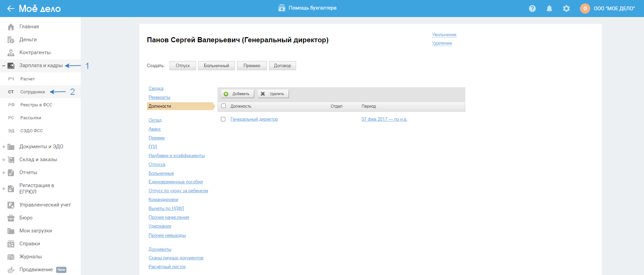Viewport: 644px width, 275px height.
Task: Click the cross icon on Удалить
Action: coord(263,94)
